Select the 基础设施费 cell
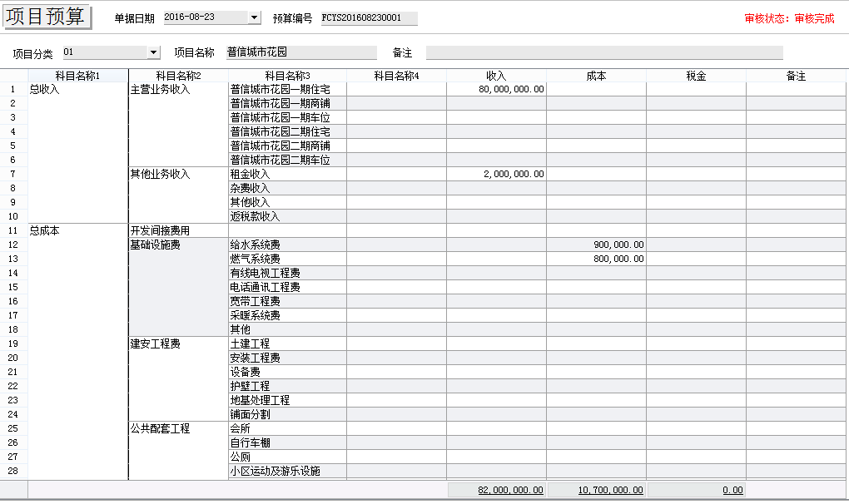The image size is (849, 504). tap(179, 287)
